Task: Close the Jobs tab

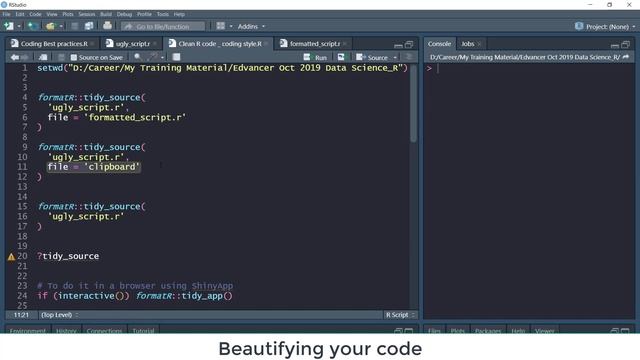Action: pyautogui.click(x=479, y=44)
